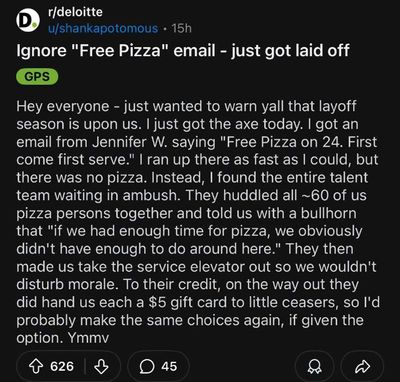Image resolution: width=400 pixels, height=382 pixels.
Task: Visit the r/deloitte community
Action: pos(75,13)
